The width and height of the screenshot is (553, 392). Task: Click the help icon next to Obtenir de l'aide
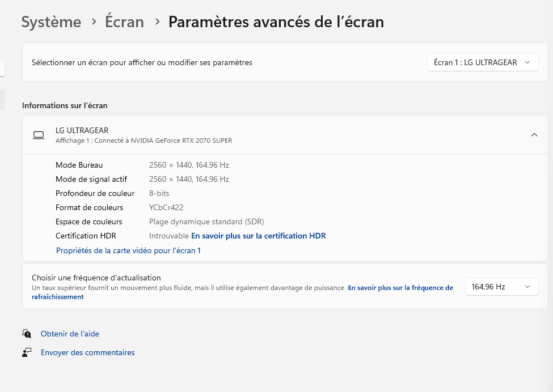tap(27, 334)
